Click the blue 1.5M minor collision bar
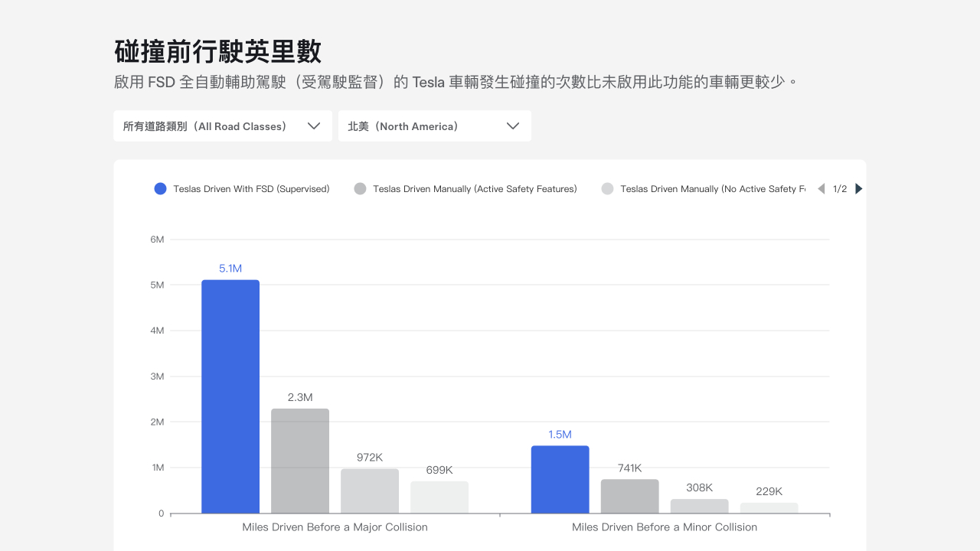Image resolution: width=980 pixels, height=551 pixels. [x=560, y=479]
